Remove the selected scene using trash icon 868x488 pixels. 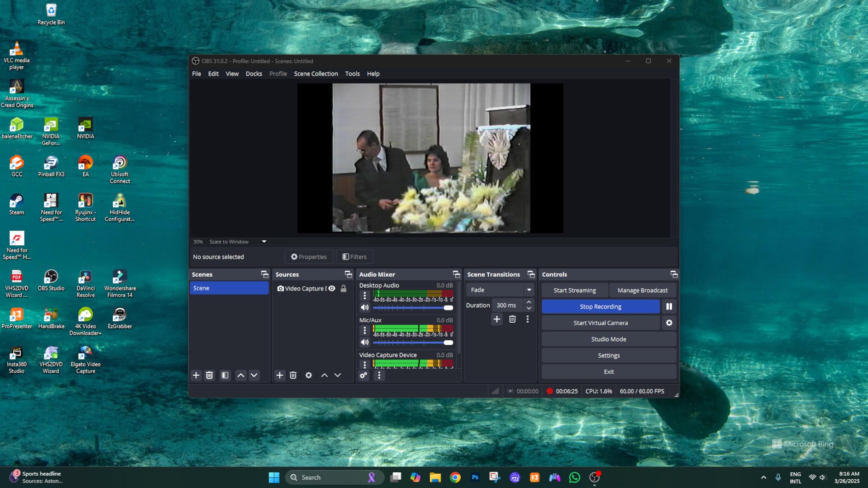coord(210,375)
